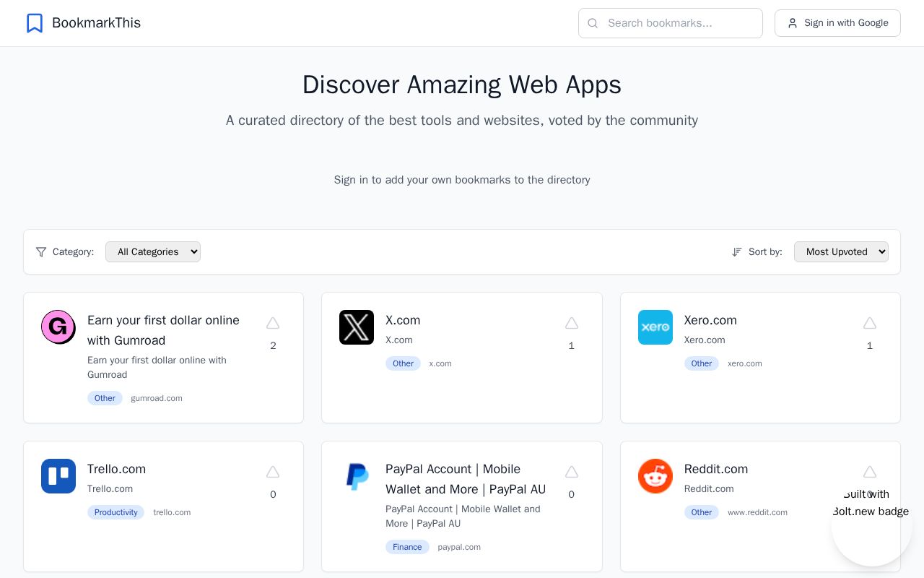
Task: Click the Other tag on Gumroad card
Action: coord(105,398)
